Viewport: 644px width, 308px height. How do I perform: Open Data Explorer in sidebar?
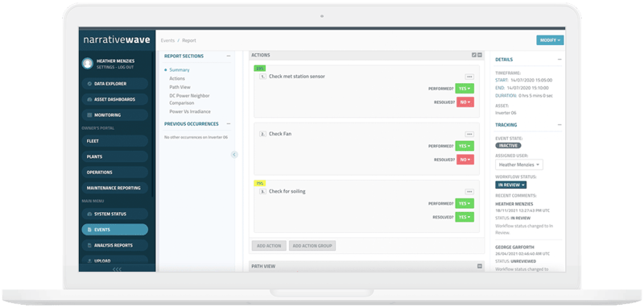[114, 84]
